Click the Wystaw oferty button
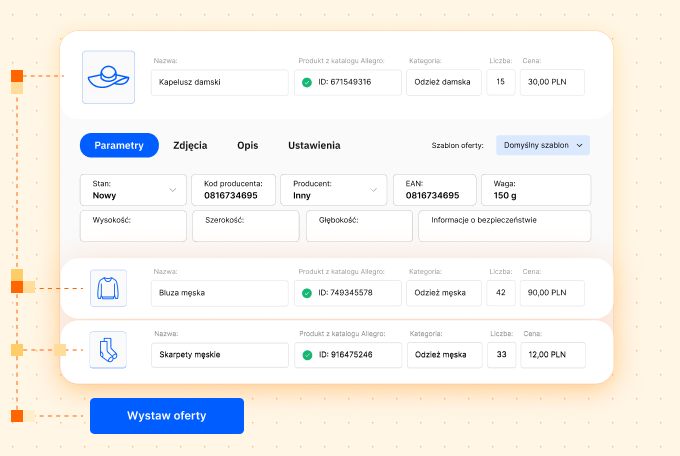The image size is (680, 456). tap(167, 416)
